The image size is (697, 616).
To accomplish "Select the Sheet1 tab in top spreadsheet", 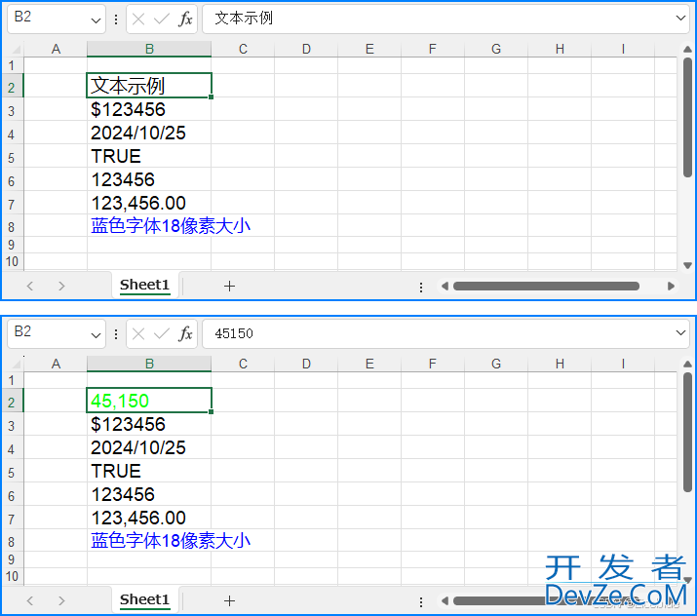I will point(145,285).
